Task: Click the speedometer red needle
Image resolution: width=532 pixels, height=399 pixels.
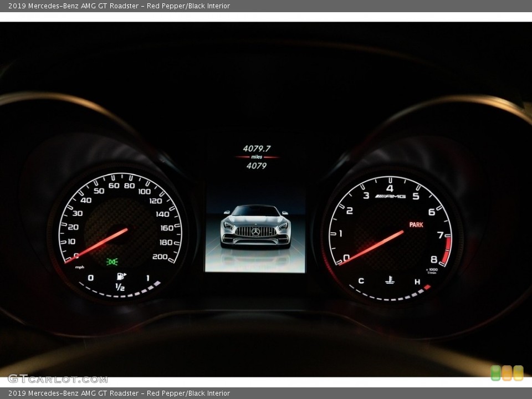Action: [96, 245]
